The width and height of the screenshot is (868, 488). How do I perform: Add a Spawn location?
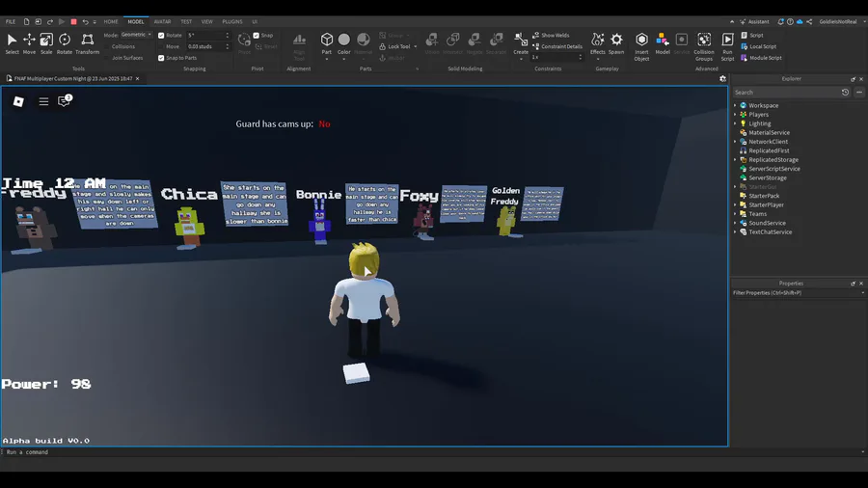coord(616,43)
